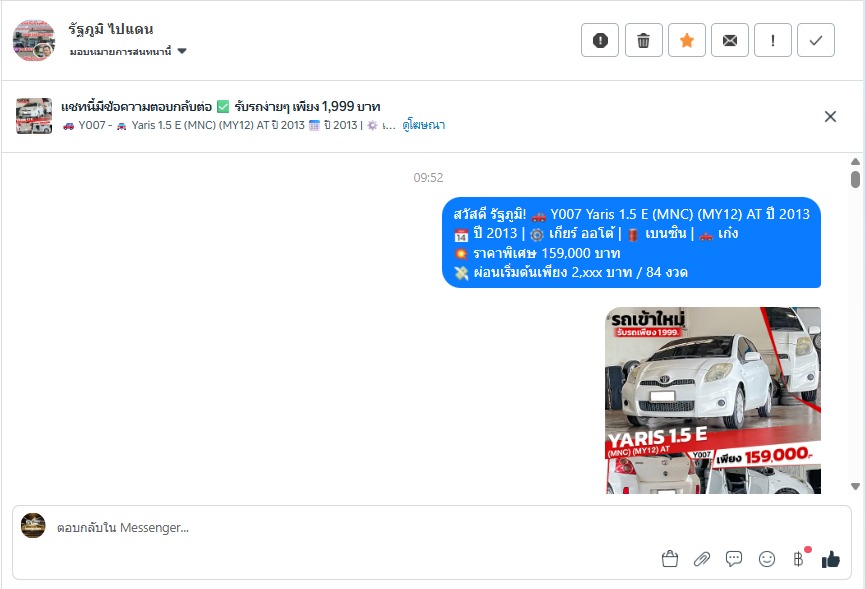
Task: Click the baht payment request icon
Action: coord(799,559)
